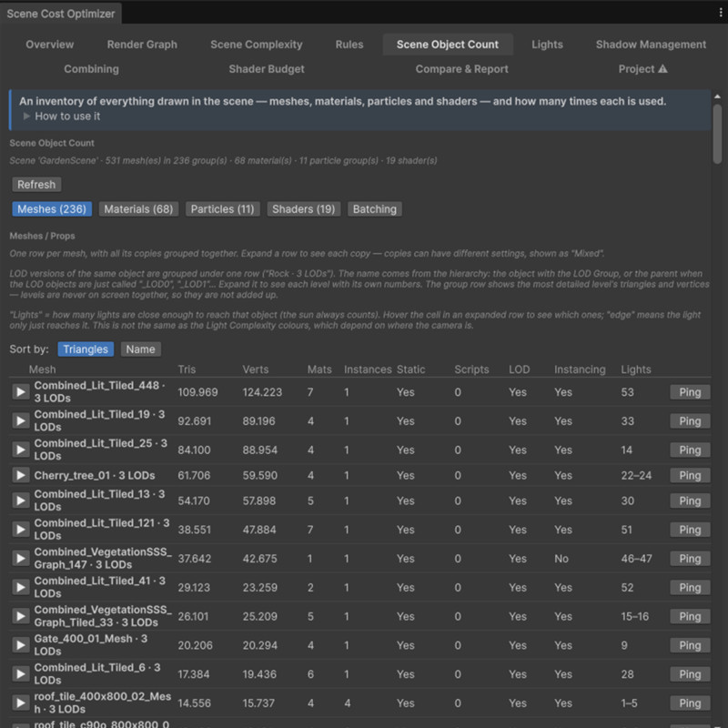Ping the Gate_400_01_Mesh mesh
The width and height of the screenshot is (728, 728).
tap(690, 645)
